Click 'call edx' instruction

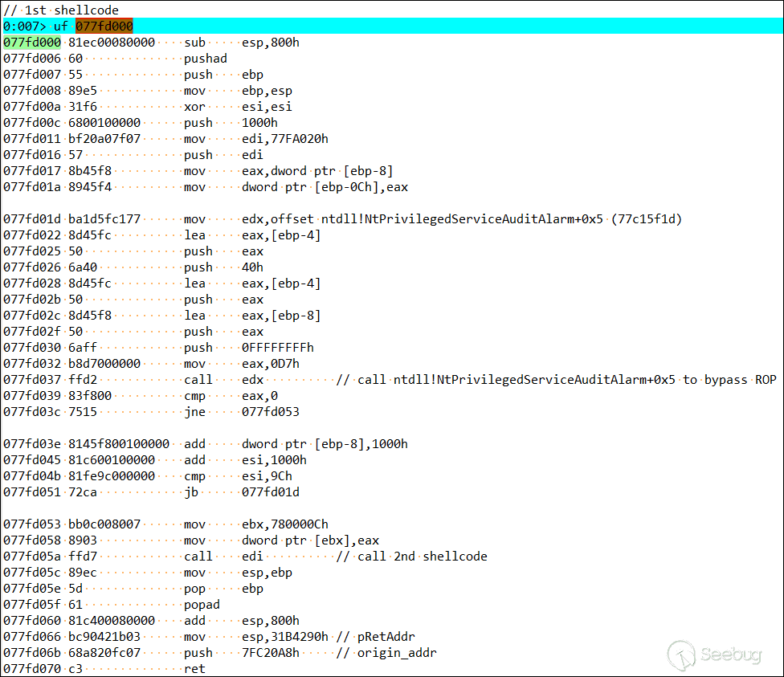(x=223, y=380)
